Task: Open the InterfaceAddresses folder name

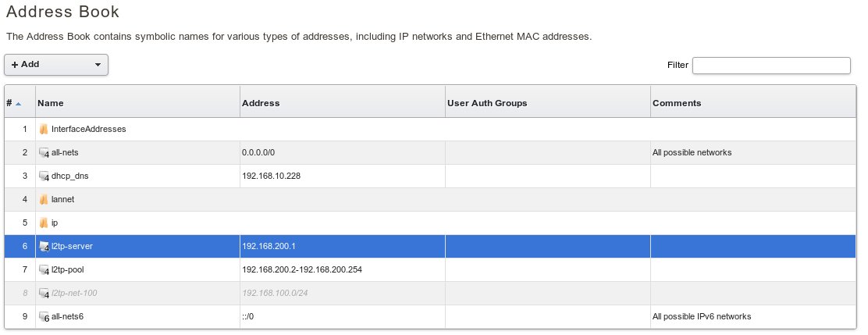Action: click(x=88, y=129)
